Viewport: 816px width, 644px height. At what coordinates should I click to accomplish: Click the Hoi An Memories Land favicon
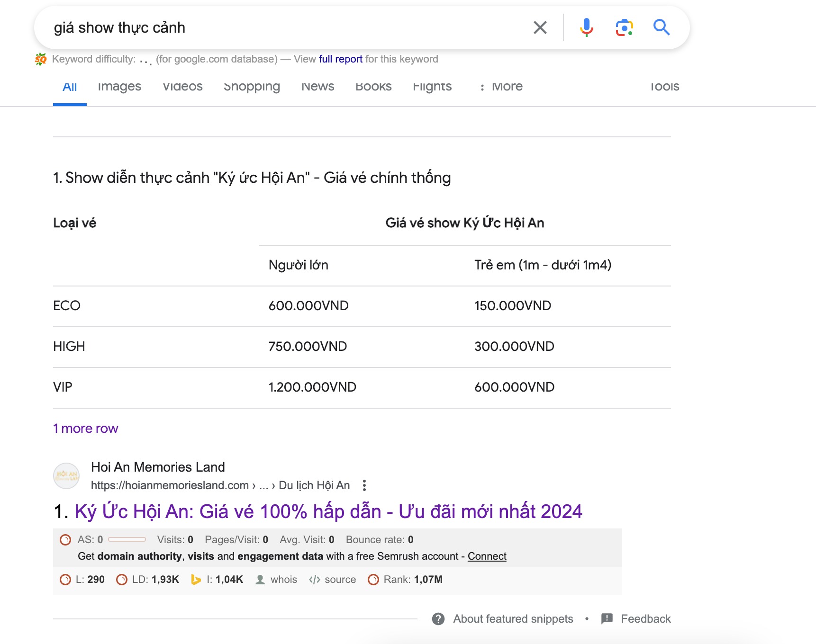pos(66,475)
